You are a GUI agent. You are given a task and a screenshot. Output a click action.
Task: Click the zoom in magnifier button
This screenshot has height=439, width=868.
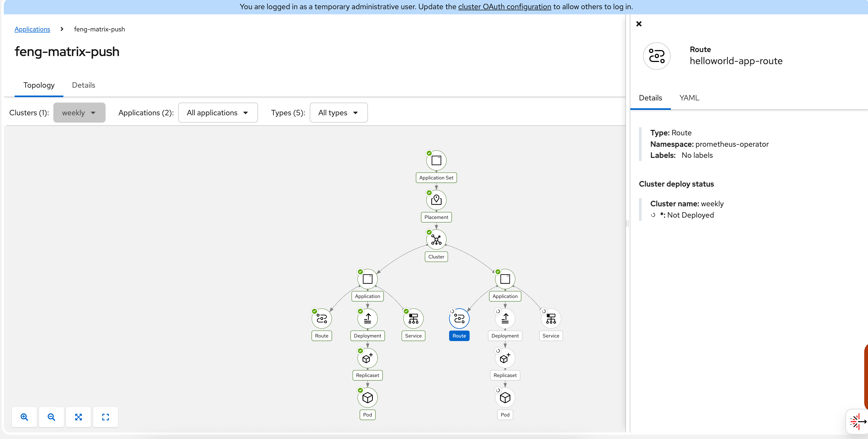(x=24, y=417)
